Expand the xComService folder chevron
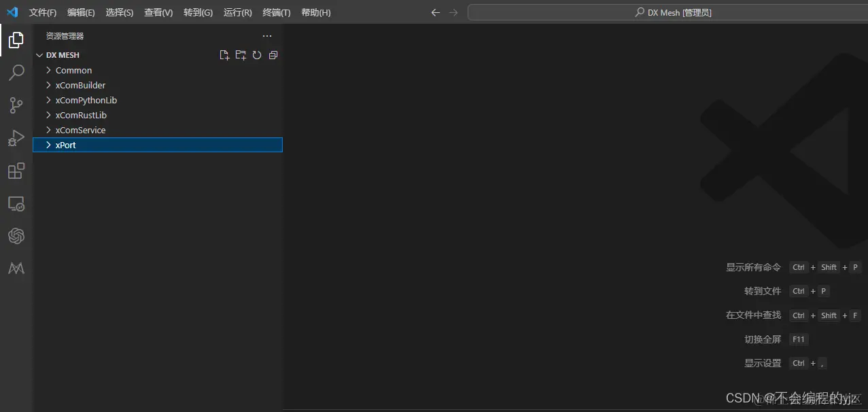Viewport: 868px width, 412px height. click(x=49, y=130)
